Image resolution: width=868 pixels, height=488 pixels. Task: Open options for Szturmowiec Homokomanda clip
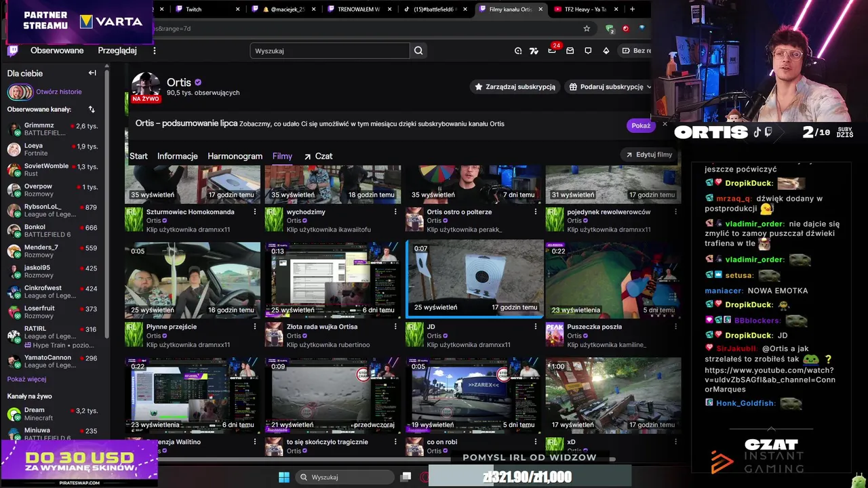pyautogui.click(x=255, y=212)
